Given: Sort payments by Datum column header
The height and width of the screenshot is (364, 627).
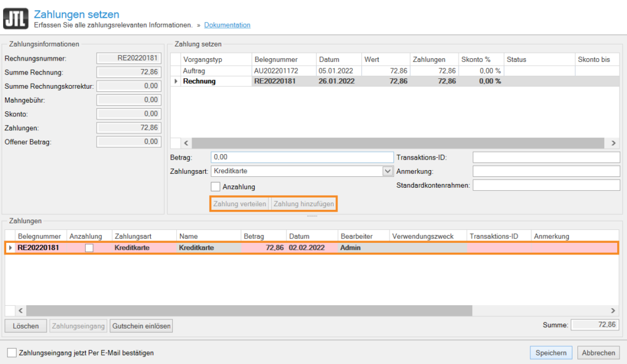Looking at the screenshot, I should [x=299, y=236].
